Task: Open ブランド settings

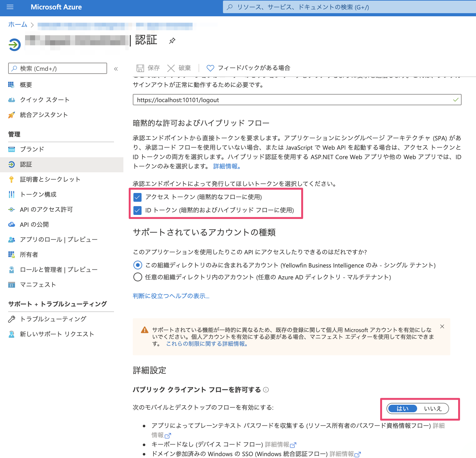Action: [32, 149]
